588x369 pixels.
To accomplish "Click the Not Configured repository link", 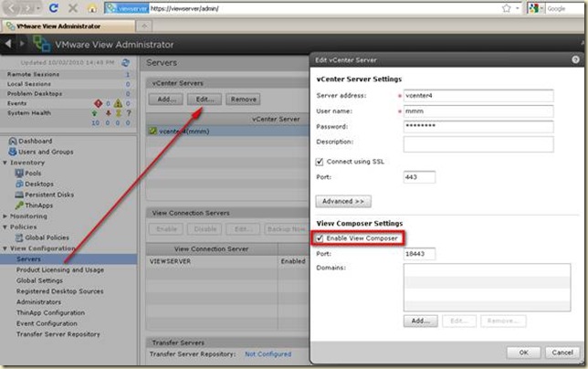I will 268,354.
